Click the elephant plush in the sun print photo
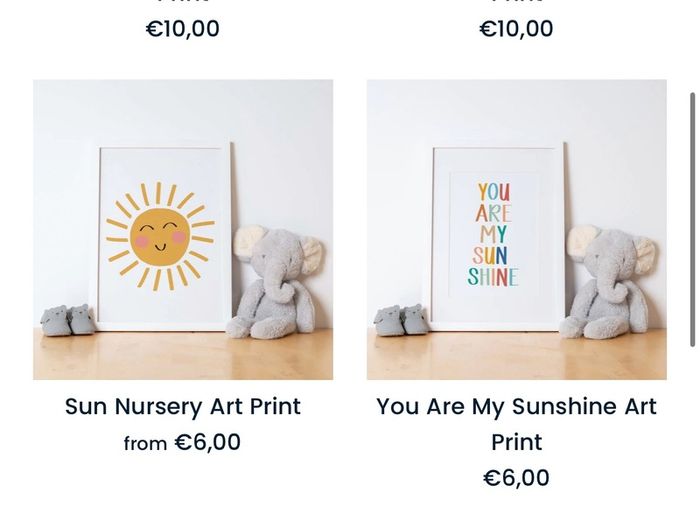Screen dimensions: 700x525 tap(275, 282)
